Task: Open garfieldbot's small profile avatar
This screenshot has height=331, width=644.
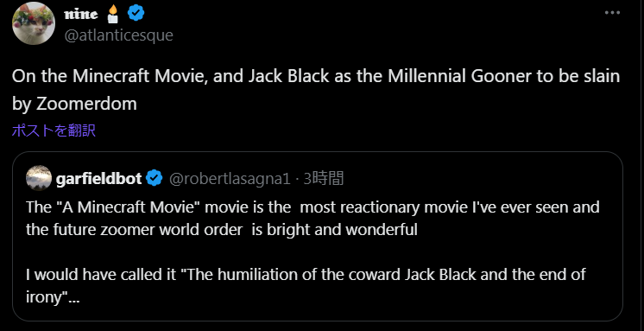Action: [39, 178]
